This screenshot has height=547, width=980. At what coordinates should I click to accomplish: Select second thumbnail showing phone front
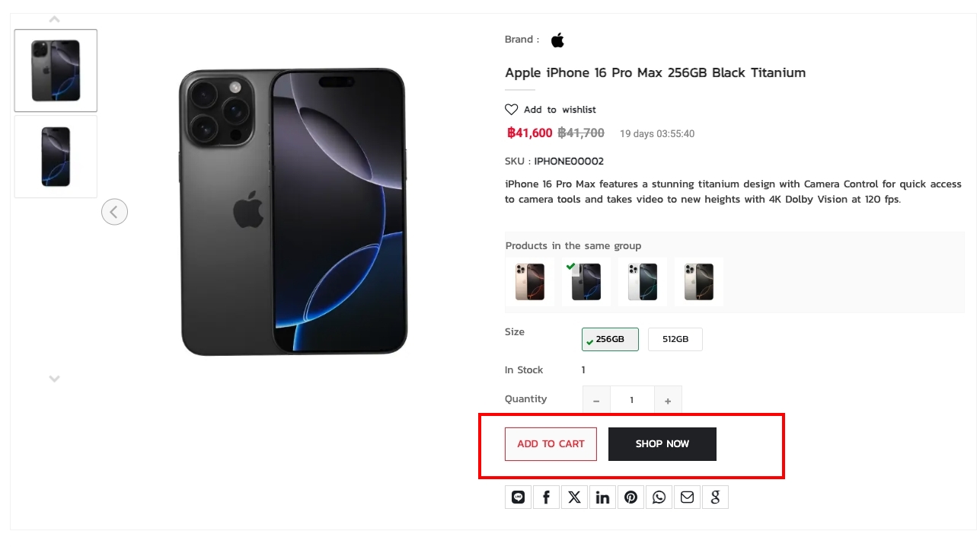click(x=56, y=156)
